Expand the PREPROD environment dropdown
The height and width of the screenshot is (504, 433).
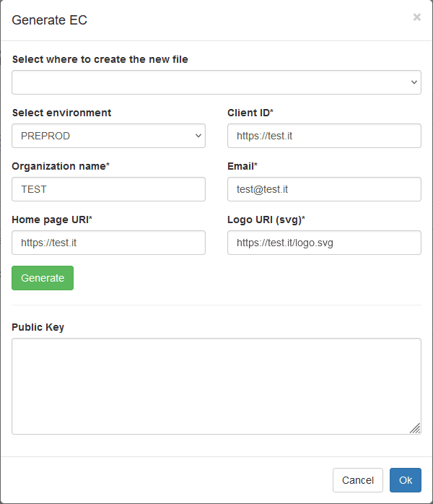click(108, 136)
